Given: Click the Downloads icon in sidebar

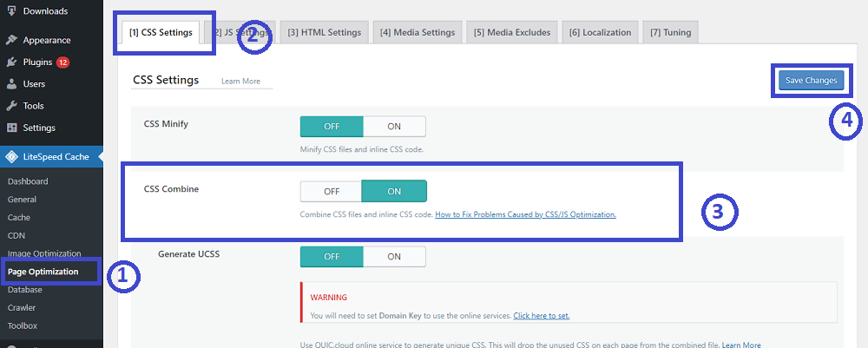Looking at the screenshot, I should (11, 11).
